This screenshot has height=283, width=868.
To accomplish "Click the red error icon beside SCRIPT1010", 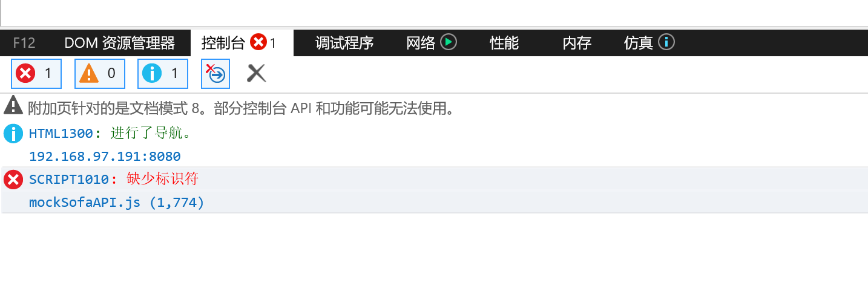I will click(13, 180).
